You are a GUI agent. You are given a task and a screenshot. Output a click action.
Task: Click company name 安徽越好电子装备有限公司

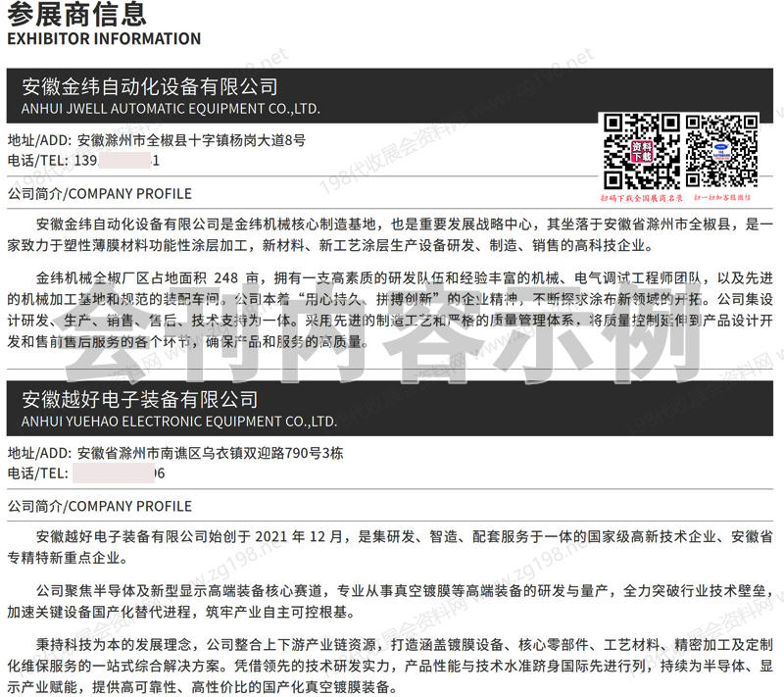(x=139, y=399)
